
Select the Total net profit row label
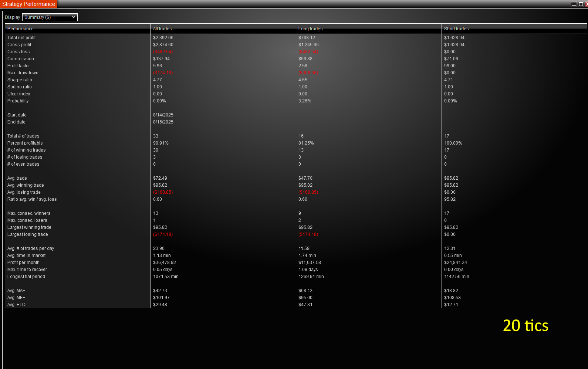pyautogui.click(x=21, y=38)
